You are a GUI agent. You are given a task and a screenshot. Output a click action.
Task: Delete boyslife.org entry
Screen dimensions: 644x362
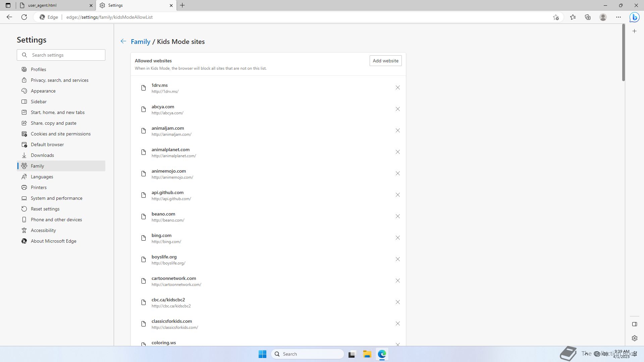tap(397, 259)
